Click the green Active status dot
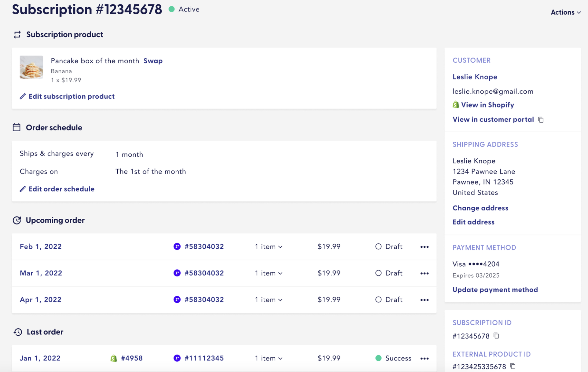This screenshot has width=588, height=372. pos(172,9)
